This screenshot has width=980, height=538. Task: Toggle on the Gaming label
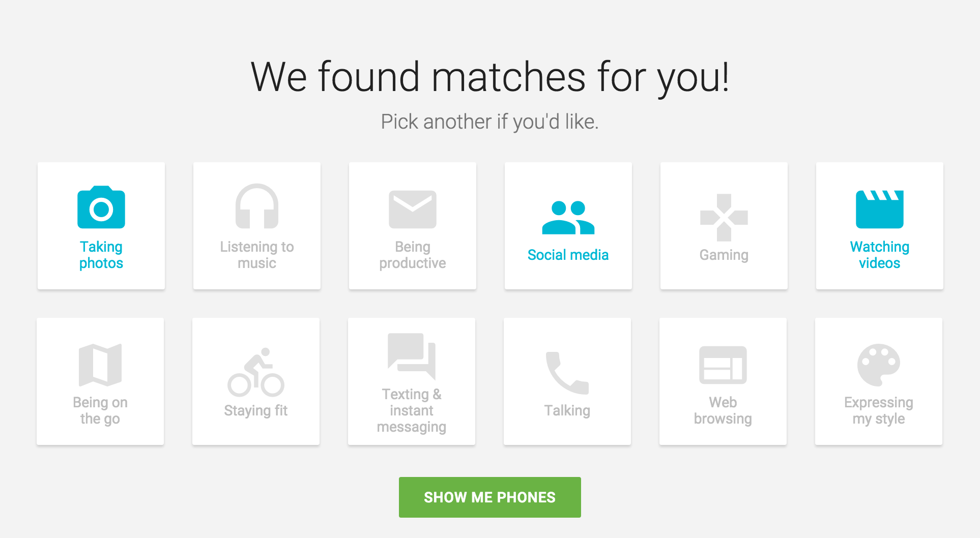(x=724, y=255)
